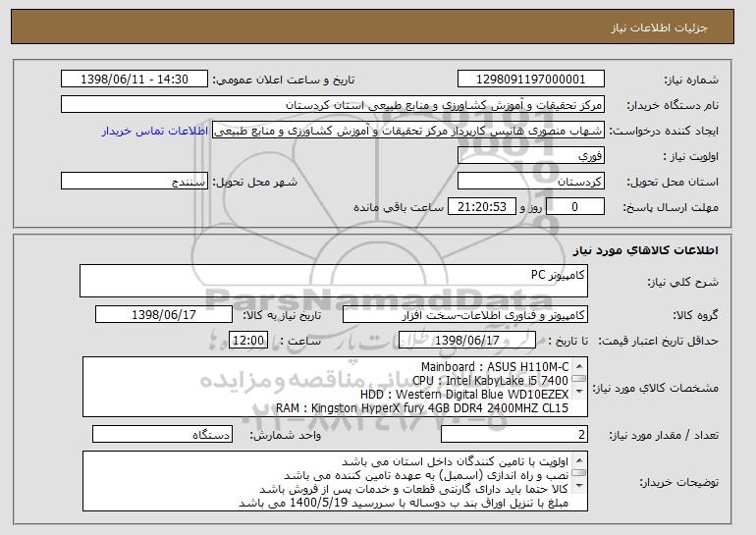The image size is (756, 535).
Task: Click the quantity field showing 2
Action: (513, 434)
